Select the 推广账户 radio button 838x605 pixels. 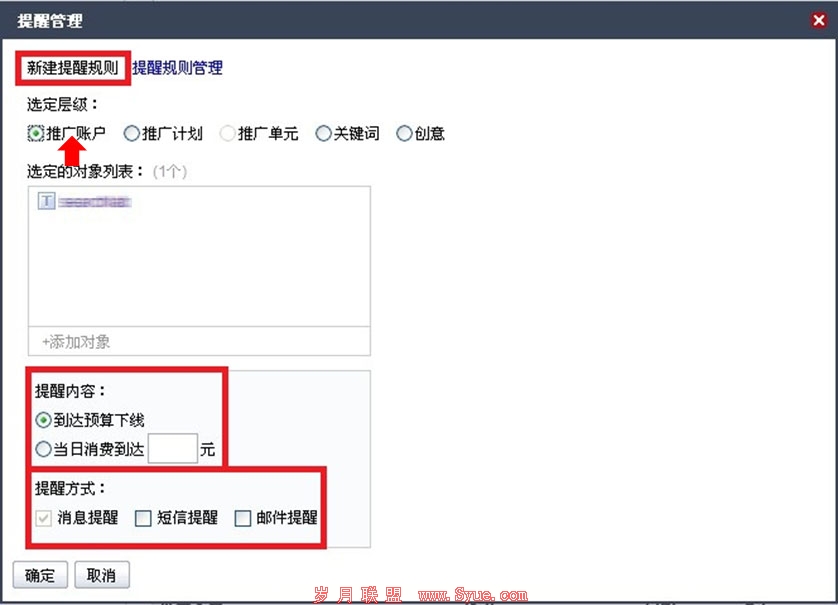35,133
